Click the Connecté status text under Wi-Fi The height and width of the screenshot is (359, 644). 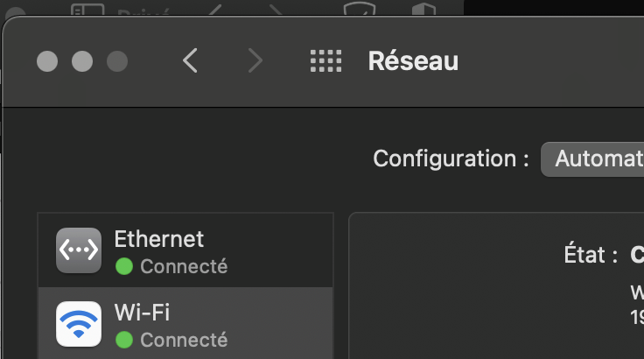pos(184,339)
